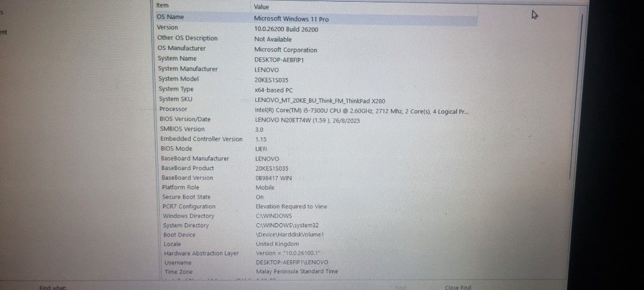Select the Processor row
644x290 pixels.
(315, 110)
